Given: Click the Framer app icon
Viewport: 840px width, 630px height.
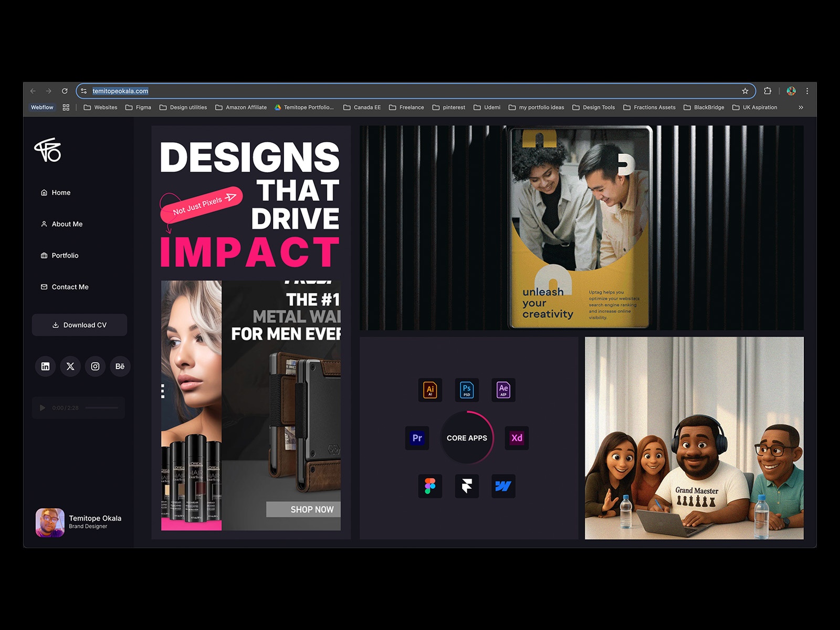Looking at the screenshot, I should (x=467, y=486).
